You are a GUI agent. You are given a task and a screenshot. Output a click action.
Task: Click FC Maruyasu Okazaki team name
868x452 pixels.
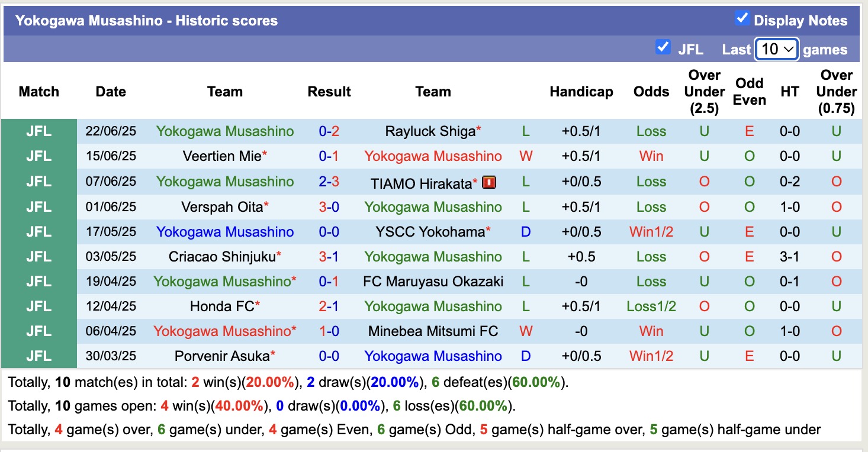[x=433, y=281]
